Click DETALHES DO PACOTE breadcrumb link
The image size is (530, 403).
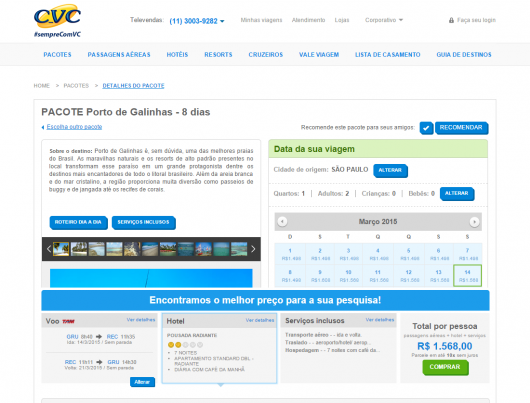[x=133, y=86]
